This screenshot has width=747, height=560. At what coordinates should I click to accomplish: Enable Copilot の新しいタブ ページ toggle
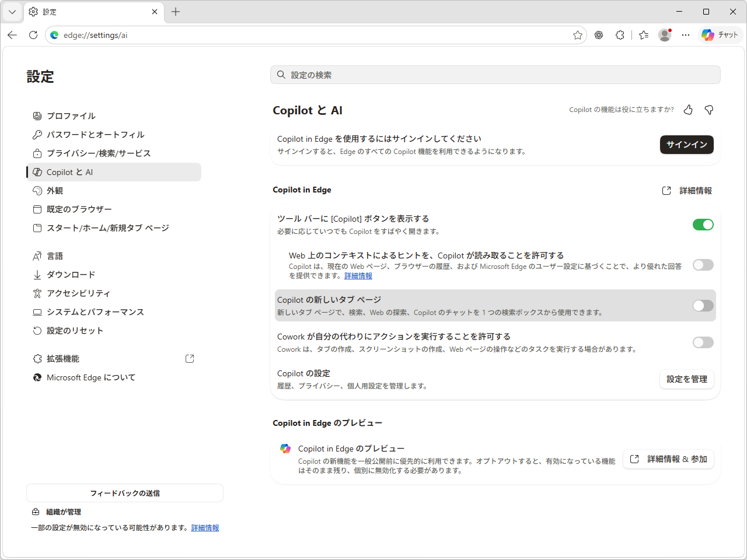(703, 306)
